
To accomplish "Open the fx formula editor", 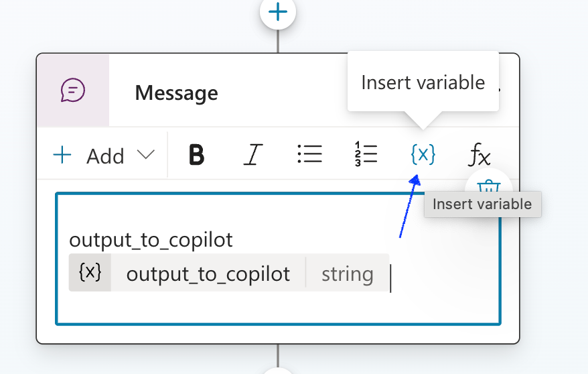I will coord(479,155).
